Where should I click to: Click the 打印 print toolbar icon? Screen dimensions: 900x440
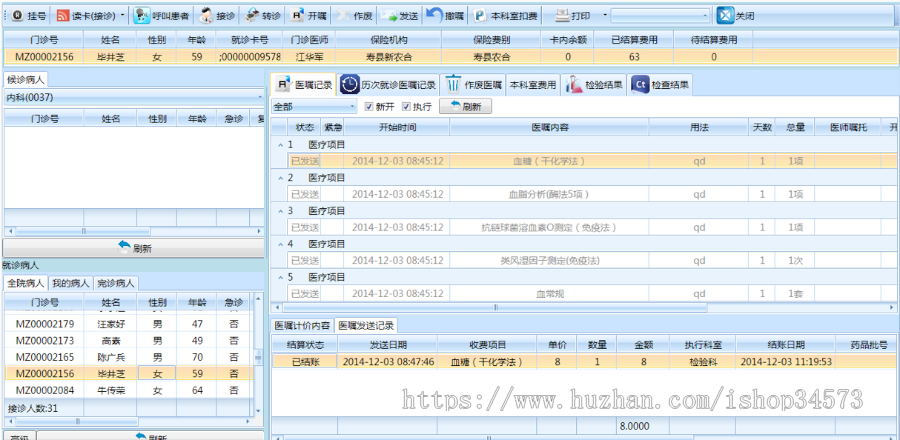pyautogui.click(x=562, y=15)
